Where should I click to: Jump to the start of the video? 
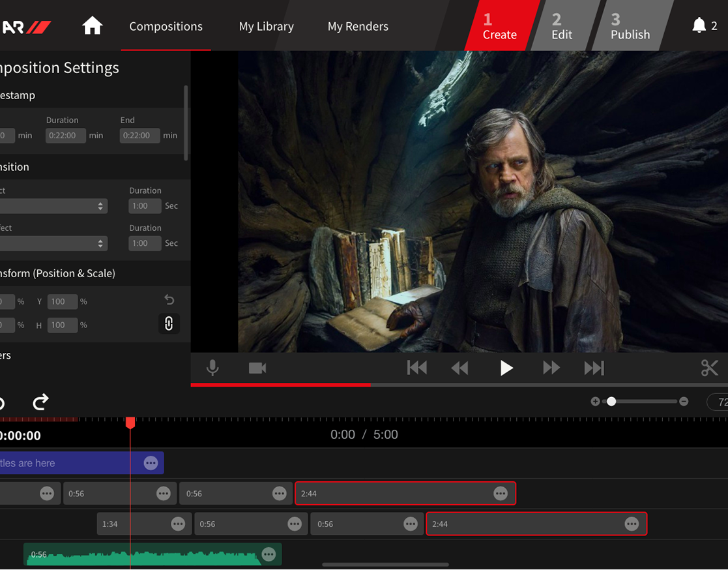(417, 368)
